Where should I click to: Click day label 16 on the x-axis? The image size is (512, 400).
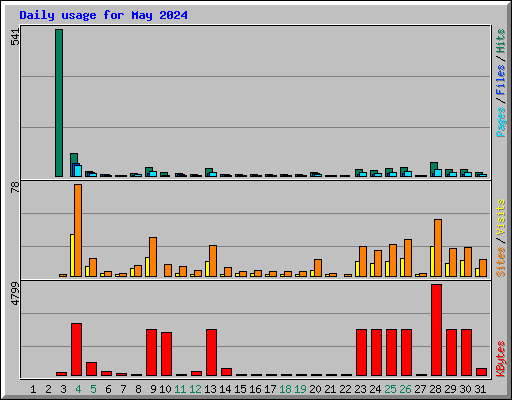255,389
